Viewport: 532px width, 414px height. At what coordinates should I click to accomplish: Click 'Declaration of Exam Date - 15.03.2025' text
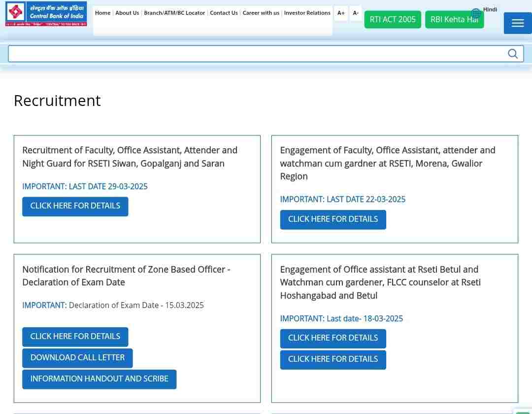[x=136, y=305]
